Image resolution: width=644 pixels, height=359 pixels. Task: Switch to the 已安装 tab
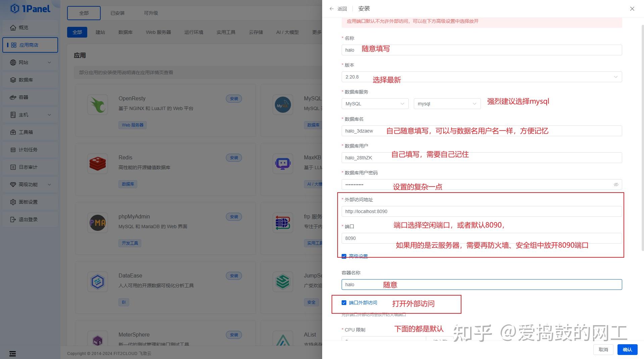point(117,13)
